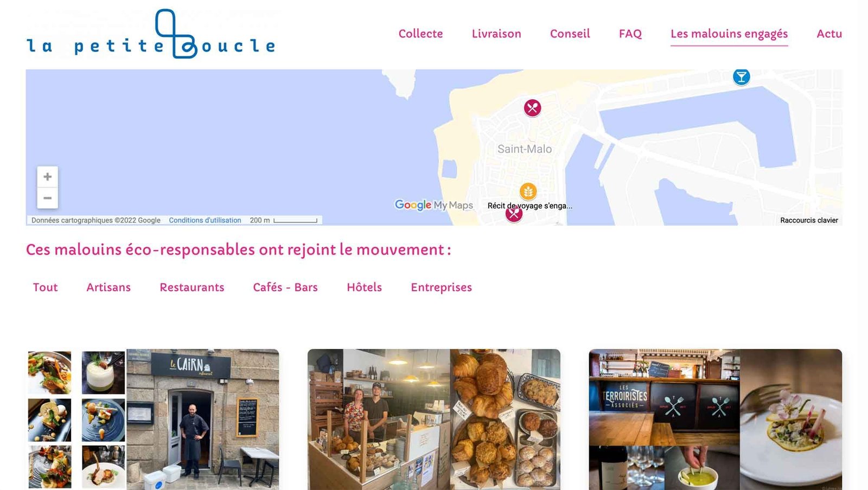Open the Collecte menu item
This screenshot has width=868, height=490.
click(420, 34)
